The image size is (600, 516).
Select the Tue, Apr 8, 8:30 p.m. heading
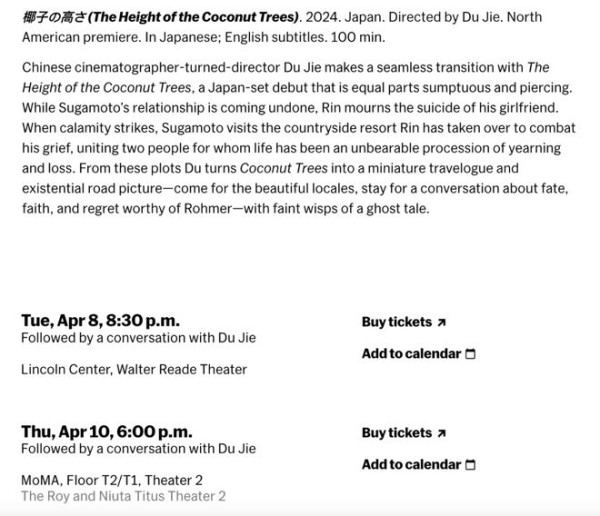100,320
